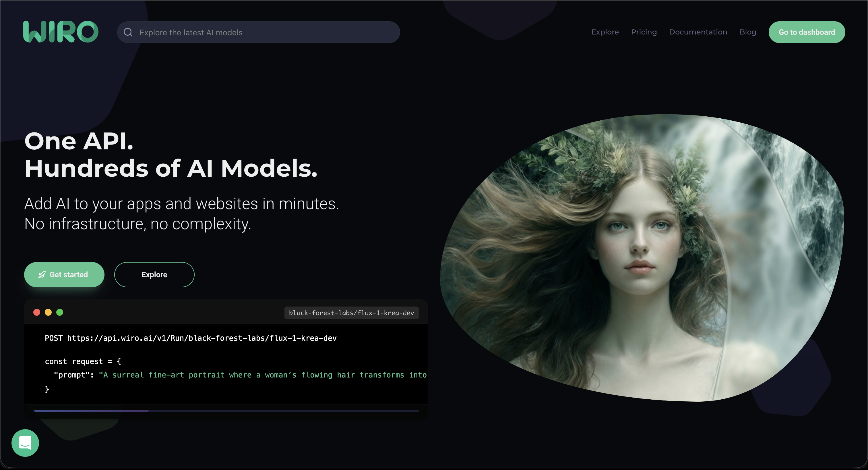Screen dimensions: 868x470
Task: Click the red dot in code window
Action: point(37,312)
